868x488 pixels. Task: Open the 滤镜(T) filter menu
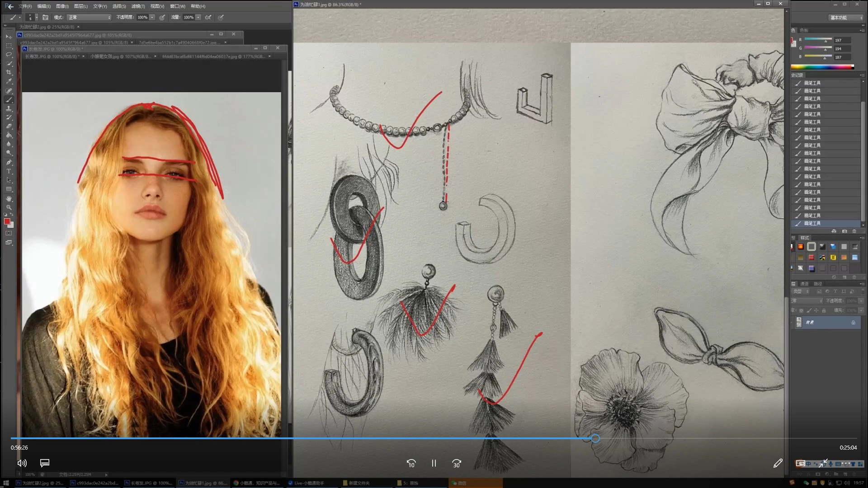[138, 6]
